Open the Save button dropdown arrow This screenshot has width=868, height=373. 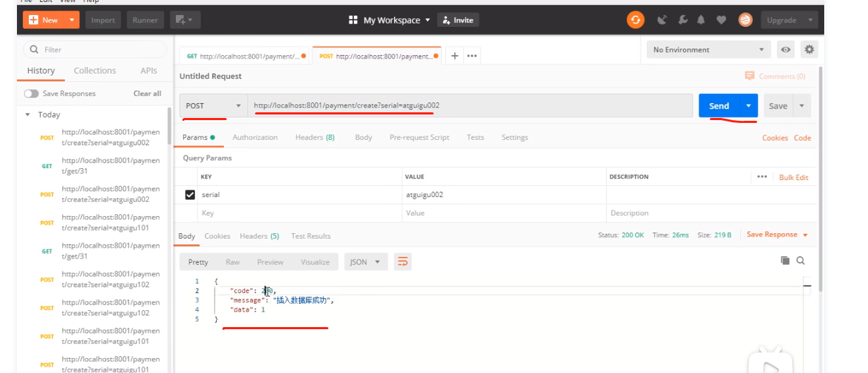click(802, 105)
